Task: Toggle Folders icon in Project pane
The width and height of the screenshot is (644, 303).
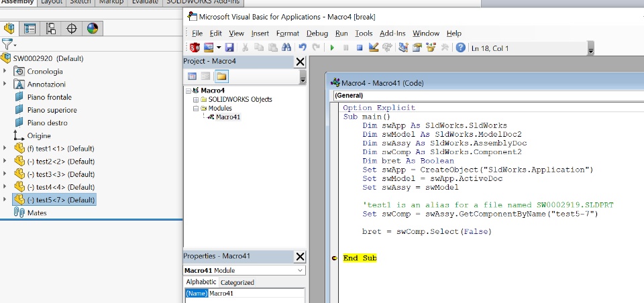Action: (221, 76)
